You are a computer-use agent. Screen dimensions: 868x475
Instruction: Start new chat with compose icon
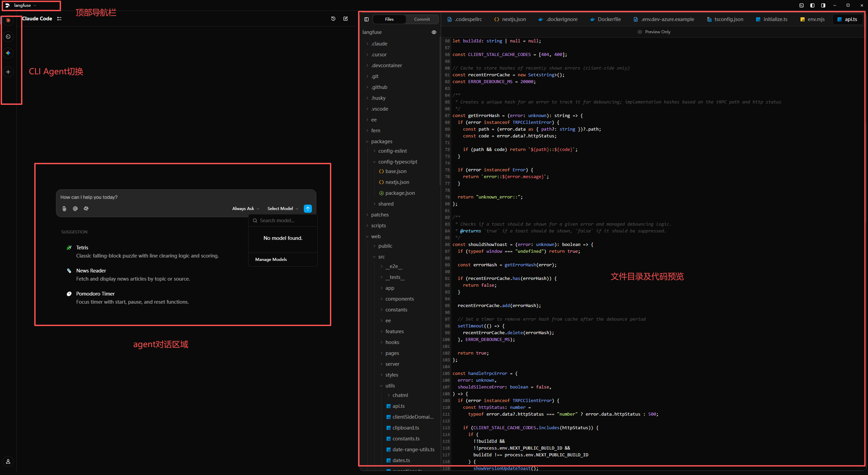coord(346,19)
